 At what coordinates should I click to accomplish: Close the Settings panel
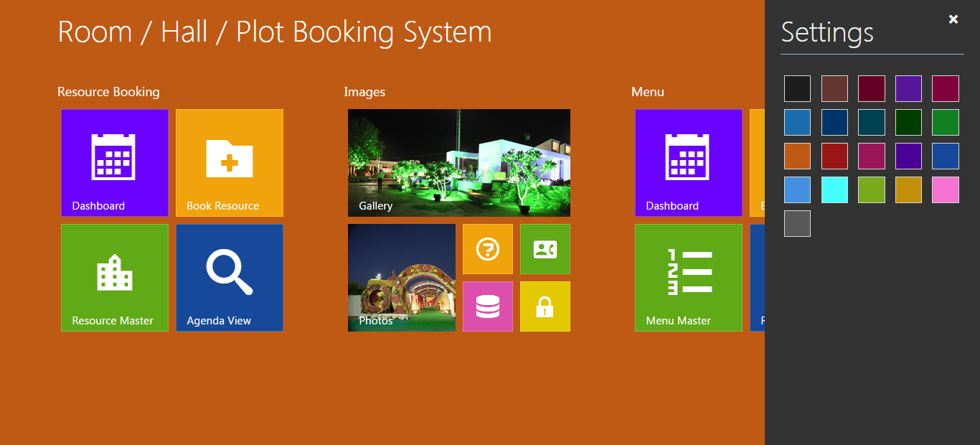(953, 19)
